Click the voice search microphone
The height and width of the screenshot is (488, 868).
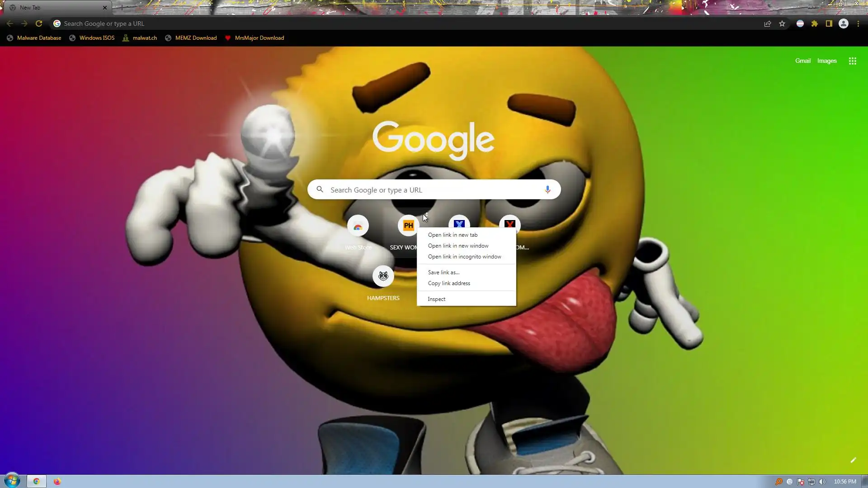[547, 190]
